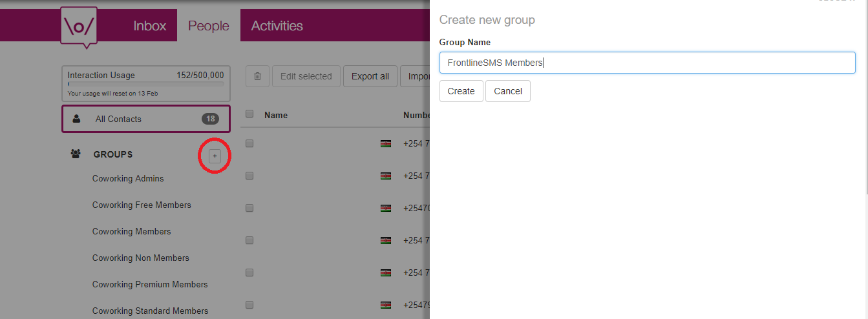Viewport: 868px width, 319px height.
Task: Click the GROUPS people icon
Action: tap(76, 154)
